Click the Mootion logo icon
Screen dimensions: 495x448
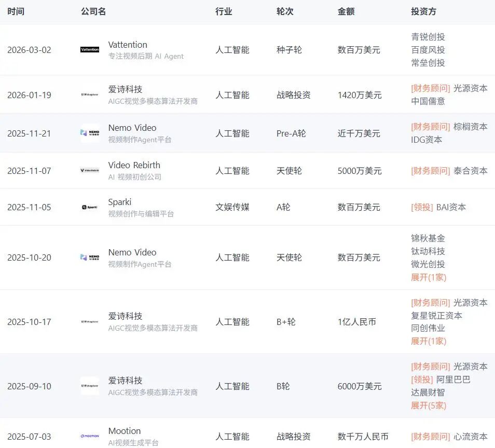pyautogui.click(x=90, y=436)
